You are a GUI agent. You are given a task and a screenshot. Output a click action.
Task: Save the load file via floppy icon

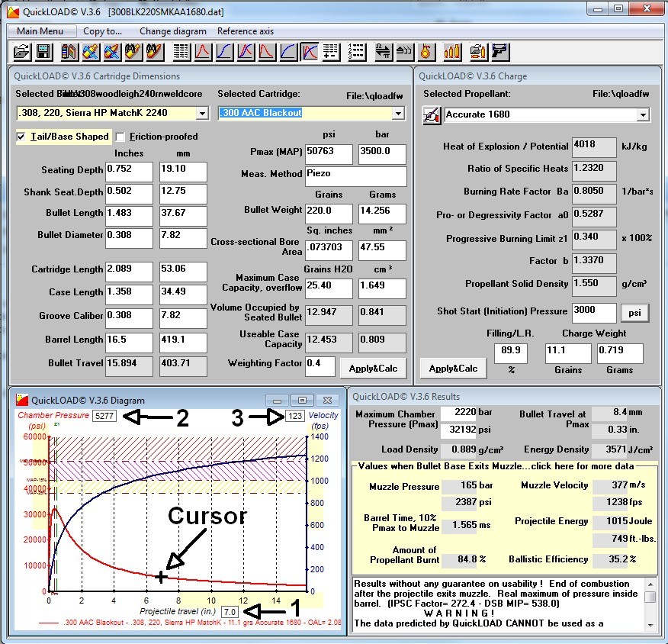click(43, 52)
